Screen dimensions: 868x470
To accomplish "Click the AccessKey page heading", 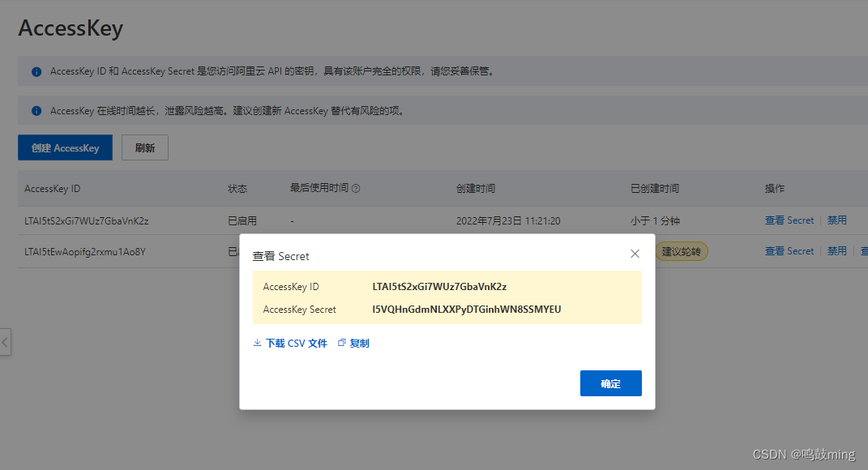I will (x=71, y=28).
